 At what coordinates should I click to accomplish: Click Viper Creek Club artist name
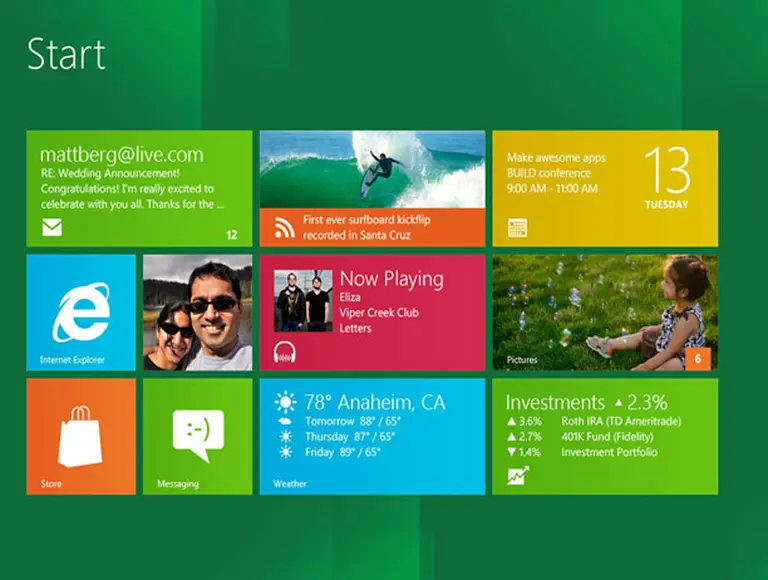[x=379, y=313]
